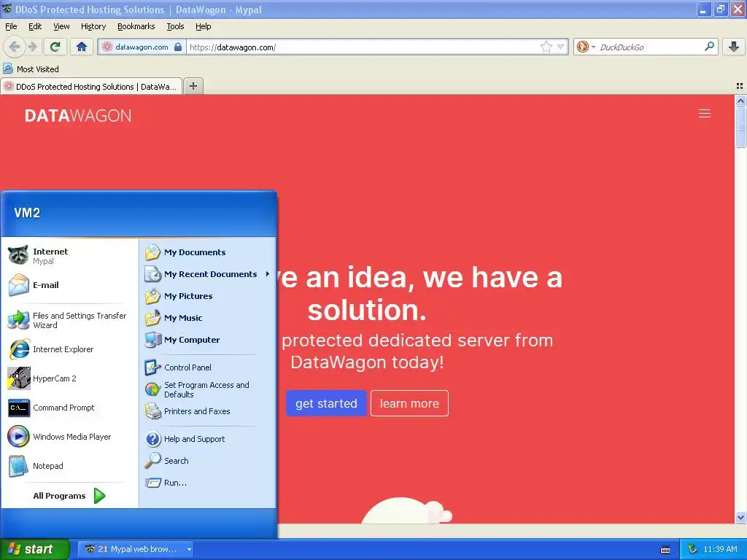Image resolution: width=747 pixels, height=560 pixels.
Task: Open E-mail from the Start menu
Action: [x=69, y=285]
